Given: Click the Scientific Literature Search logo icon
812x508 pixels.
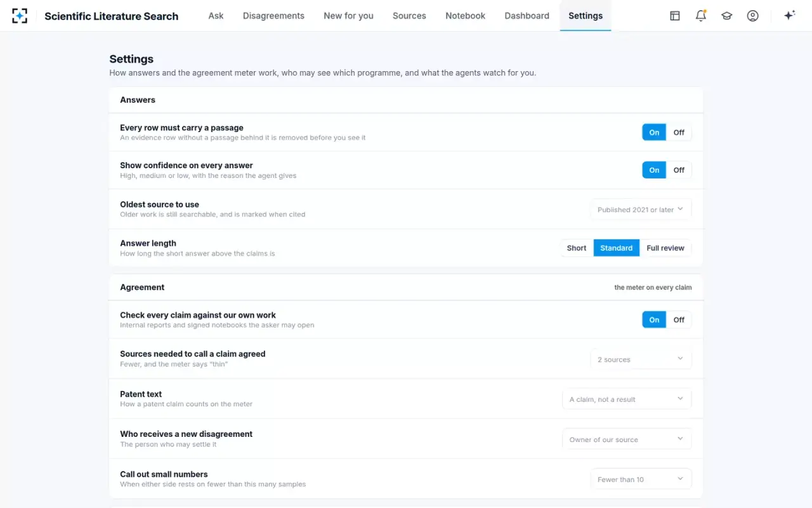Looking at the screenshot, I should pyautogui.click(x=20, y=16).
